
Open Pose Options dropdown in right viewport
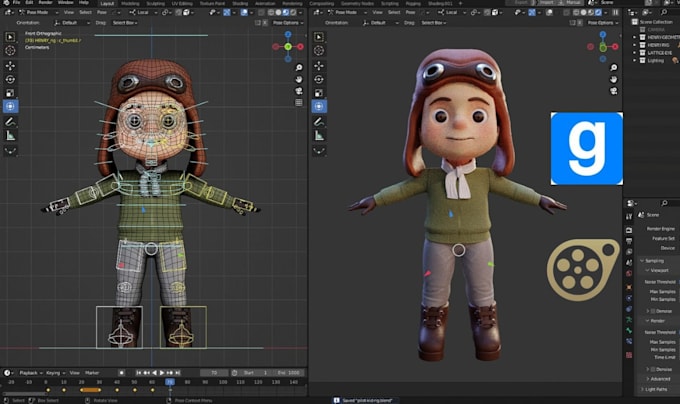point(602,23)
